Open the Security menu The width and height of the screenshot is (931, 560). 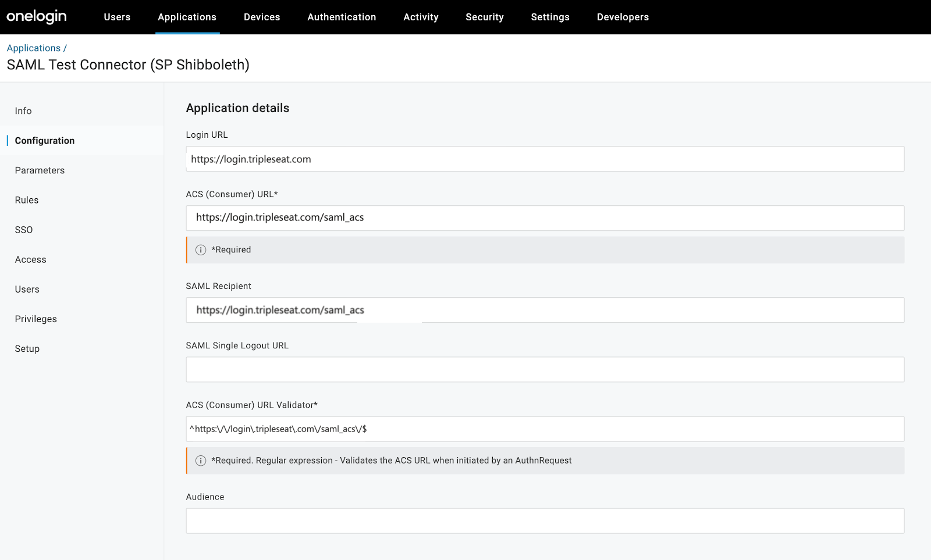tap(485, 17)
